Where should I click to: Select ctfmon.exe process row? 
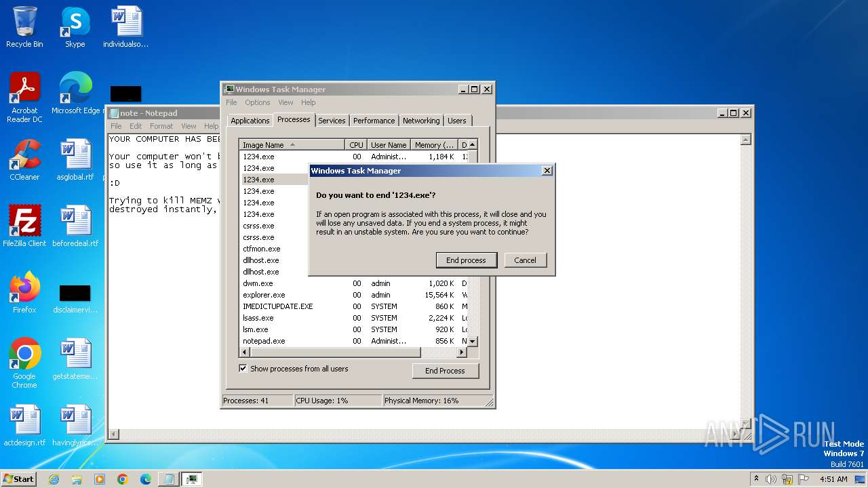[x=275, y=249]
